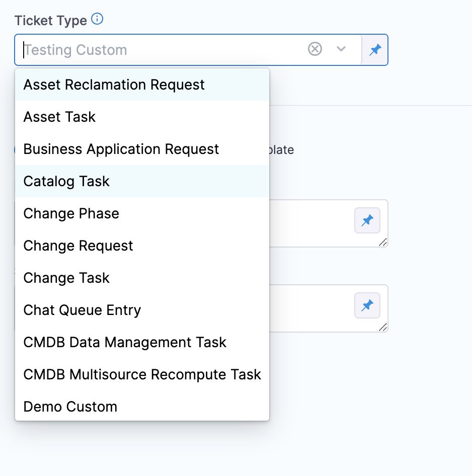Select CMDB Multisource Recompute Task
This screenshot has height=476, width=472.
pyautogui.click(x=142, y=374)
